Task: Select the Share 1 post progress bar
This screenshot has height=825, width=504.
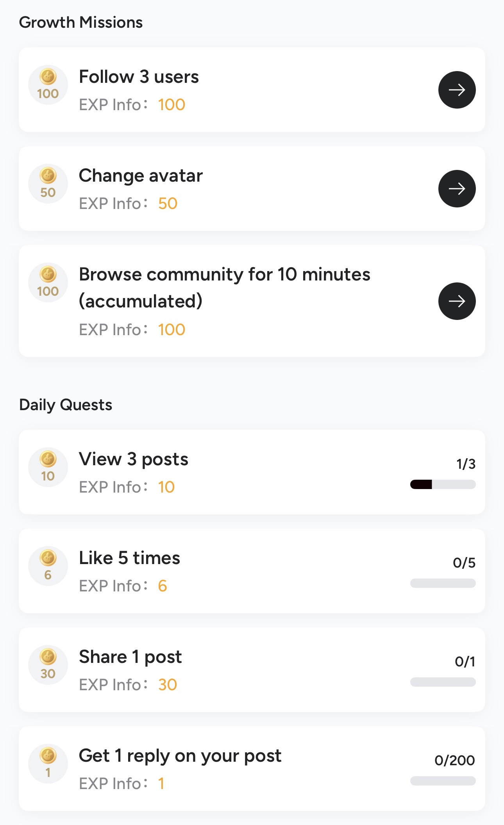Action: 443,682
